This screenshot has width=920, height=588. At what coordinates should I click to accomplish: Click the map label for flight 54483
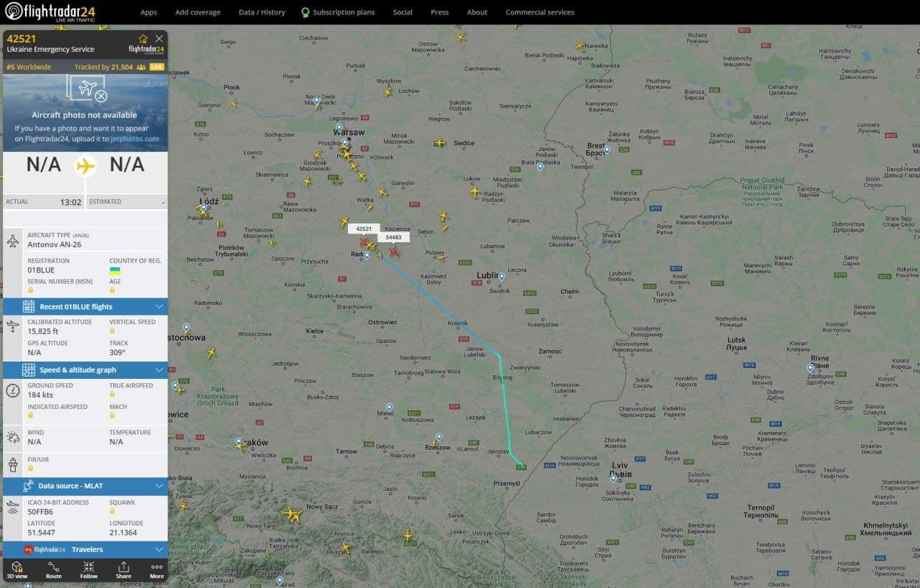click(393, 237)
